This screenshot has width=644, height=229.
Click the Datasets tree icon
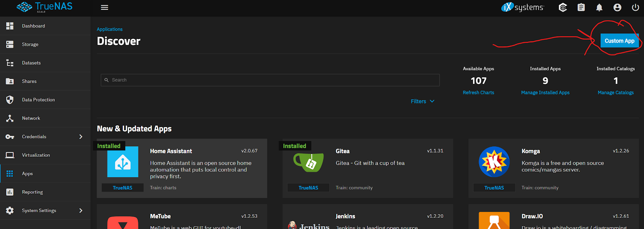10,63
